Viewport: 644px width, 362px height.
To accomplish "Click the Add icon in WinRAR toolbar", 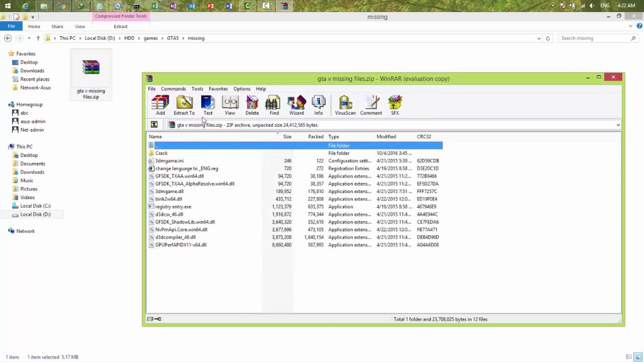I will coord(160,105).
